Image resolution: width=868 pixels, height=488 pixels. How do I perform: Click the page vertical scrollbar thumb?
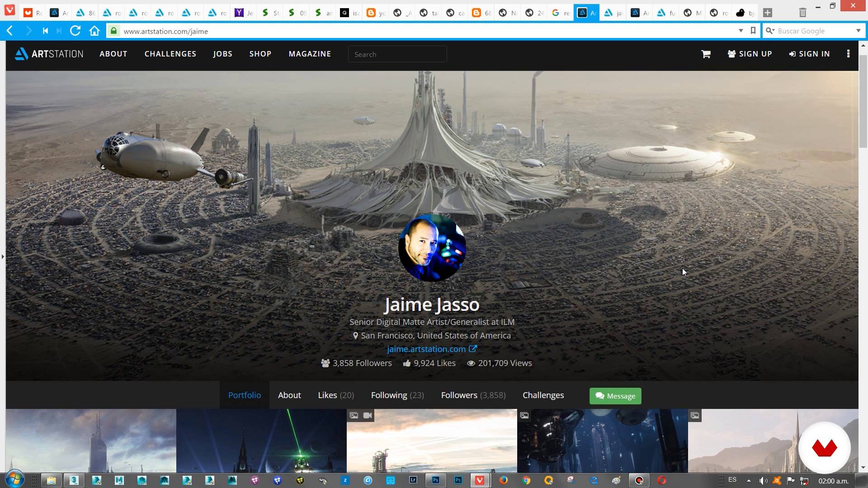coord(863,102)
